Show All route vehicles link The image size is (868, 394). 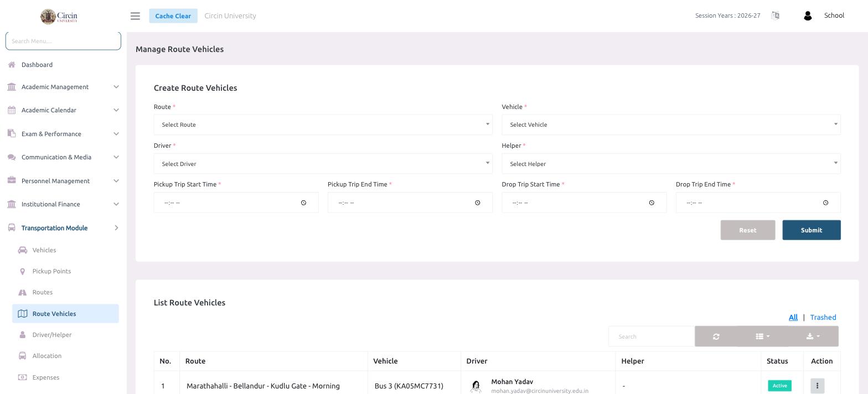[x=793, y=317]
